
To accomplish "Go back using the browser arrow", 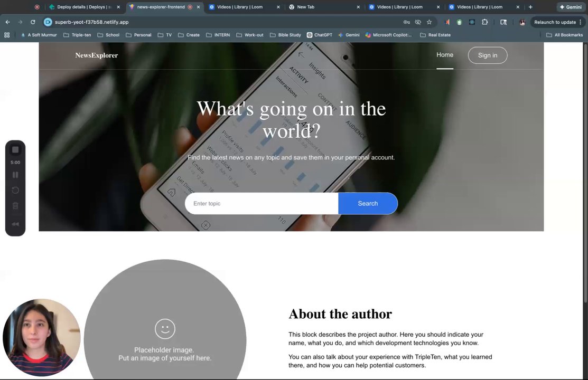I will (x=8, y=22).
